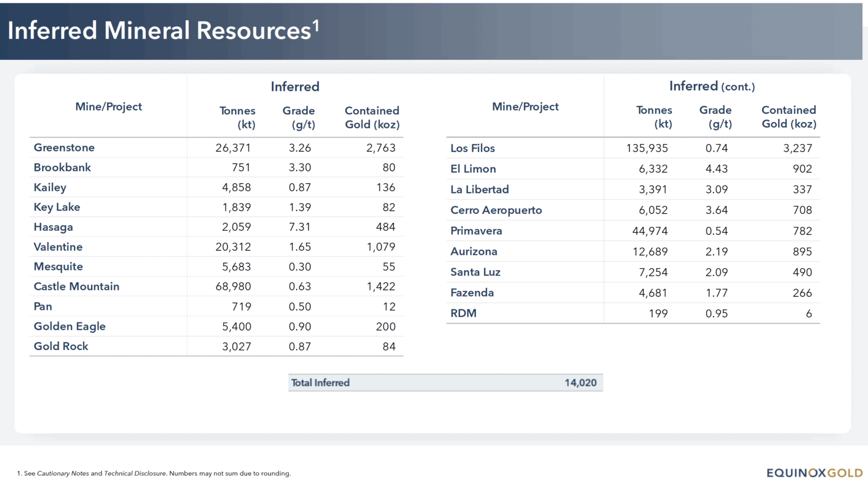Viewport: 868px width, 491px height.
Task: Click the Equinox Gold logo
Action: click(x=814, y=473)
